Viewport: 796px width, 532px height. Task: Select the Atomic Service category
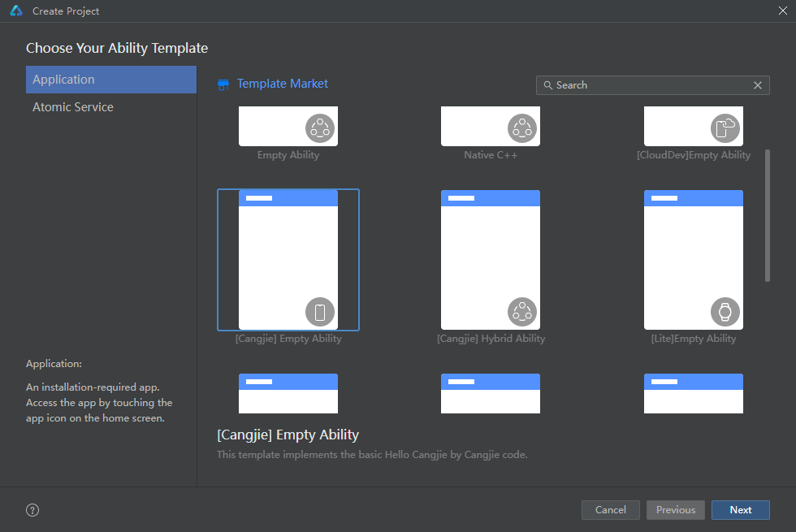coord(110,107)
